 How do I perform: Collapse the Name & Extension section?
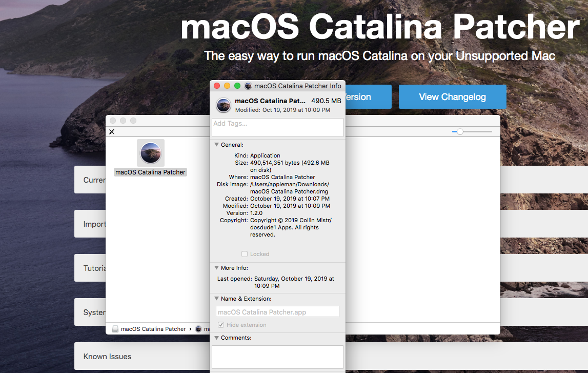(216, 298)
